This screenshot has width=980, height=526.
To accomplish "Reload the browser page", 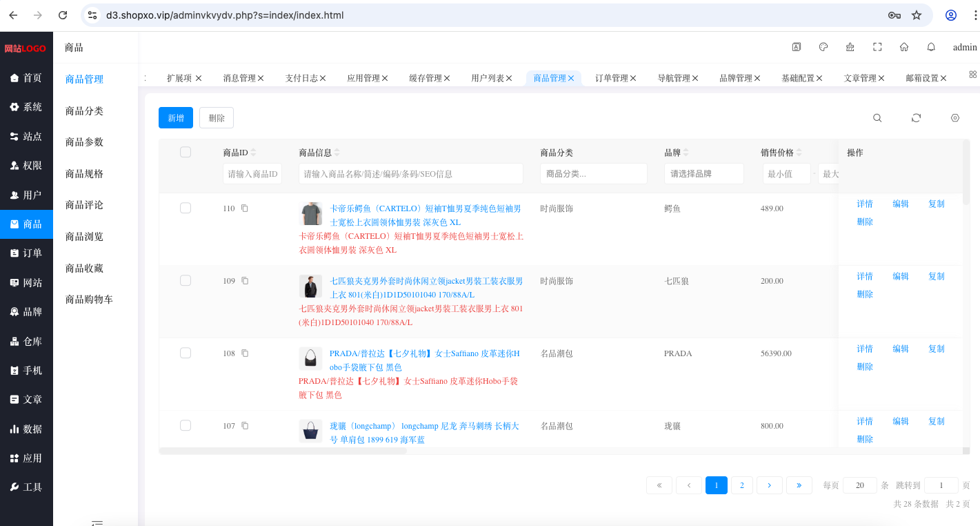I will [63, 15].
